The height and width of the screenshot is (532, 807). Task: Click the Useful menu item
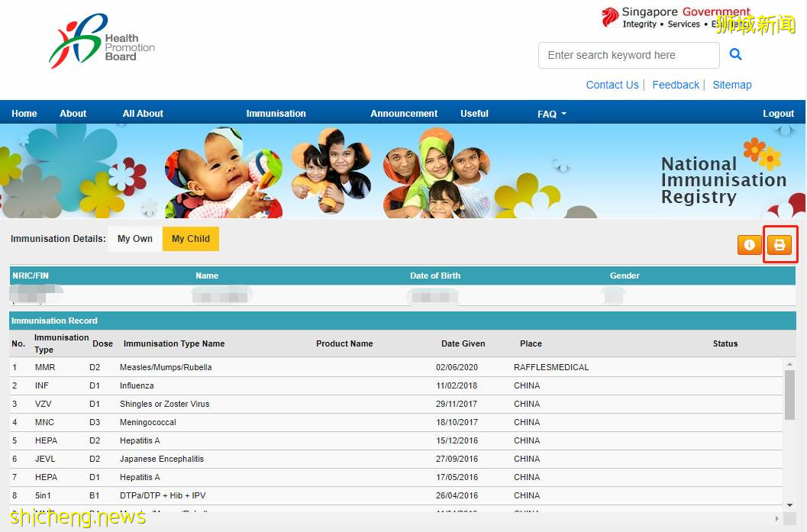click(x=474, y=114)
